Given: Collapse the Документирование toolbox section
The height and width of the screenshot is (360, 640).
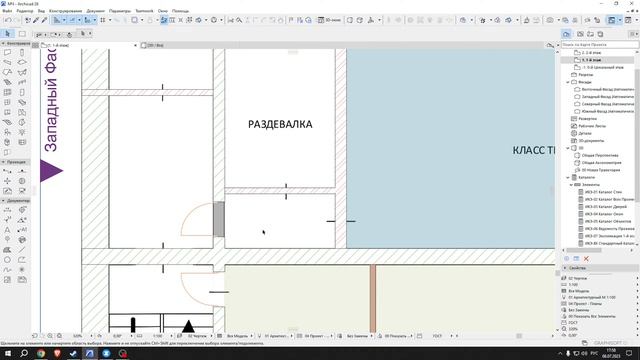Looking at the screenshot, I should (3, 201).
